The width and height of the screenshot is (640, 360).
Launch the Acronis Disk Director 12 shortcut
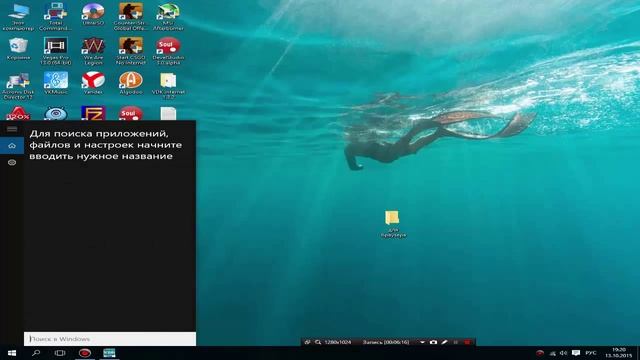(18, 86)
